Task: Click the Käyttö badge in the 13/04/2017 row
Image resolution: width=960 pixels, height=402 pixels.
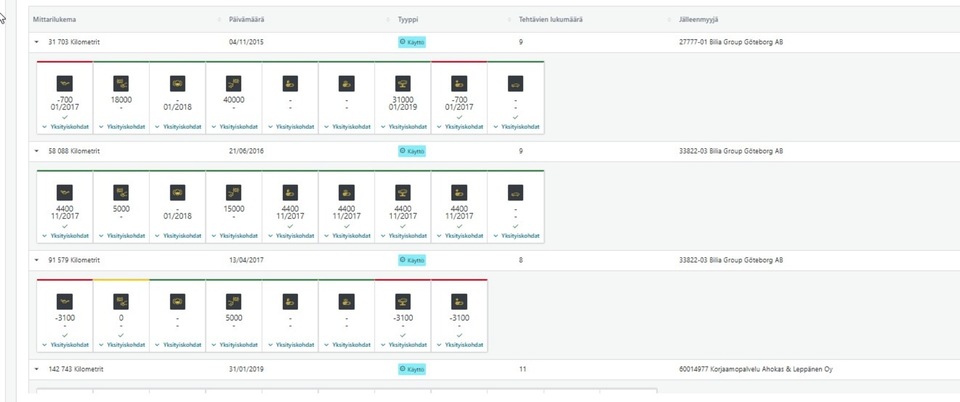Action: pos(412,260)
